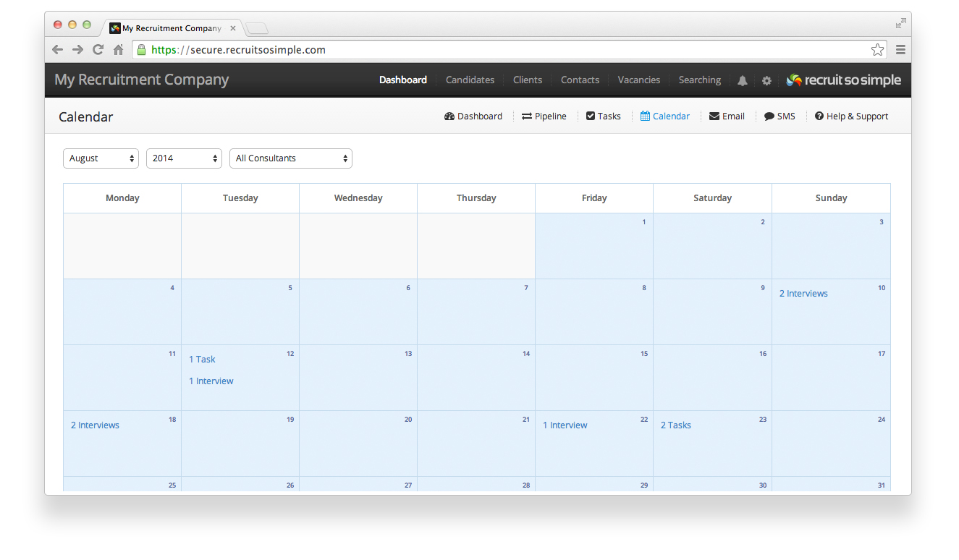
Task: Open 2 Interviews on August 10
Action: click(803, 294)
